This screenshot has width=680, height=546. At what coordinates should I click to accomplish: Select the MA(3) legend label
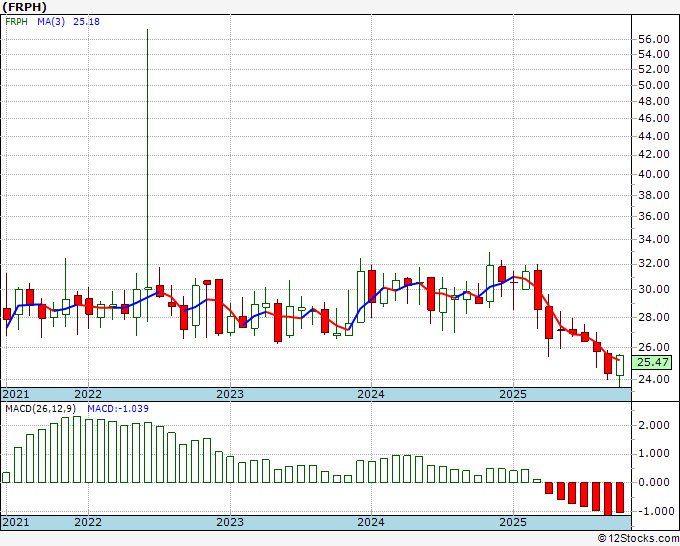pos(51,21)
